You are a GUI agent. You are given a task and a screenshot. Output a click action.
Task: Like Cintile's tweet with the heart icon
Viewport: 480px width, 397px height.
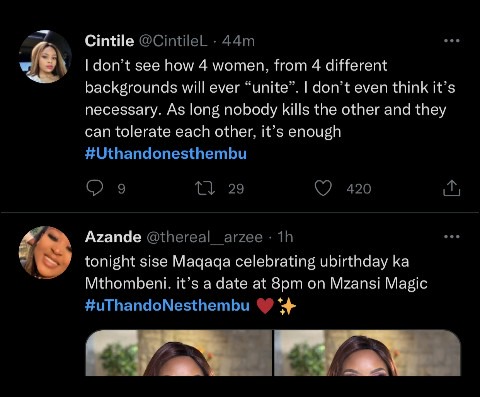[x=323, y=188]
